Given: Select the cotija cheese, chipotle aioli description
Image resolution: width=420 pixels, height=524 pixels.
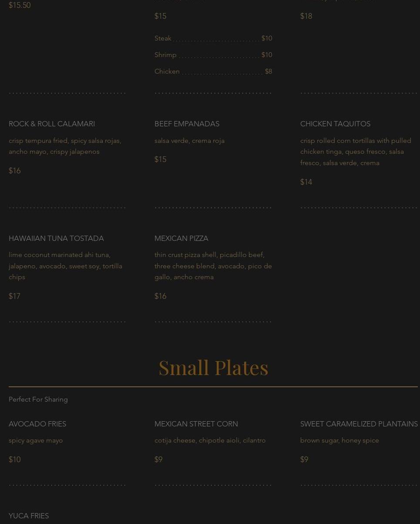Looking at the screenshot, I should 210,441.
